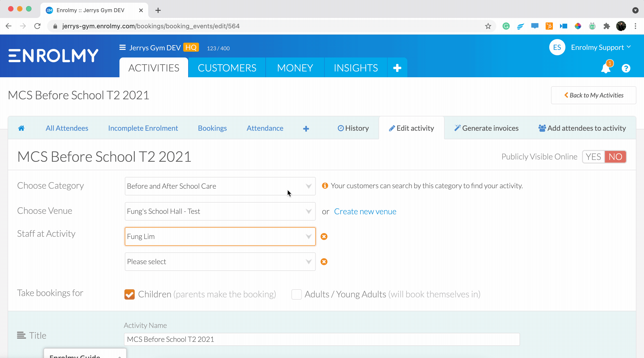Click into the Activity Name field
Screen dimensions: 644x358
[322, 339]
